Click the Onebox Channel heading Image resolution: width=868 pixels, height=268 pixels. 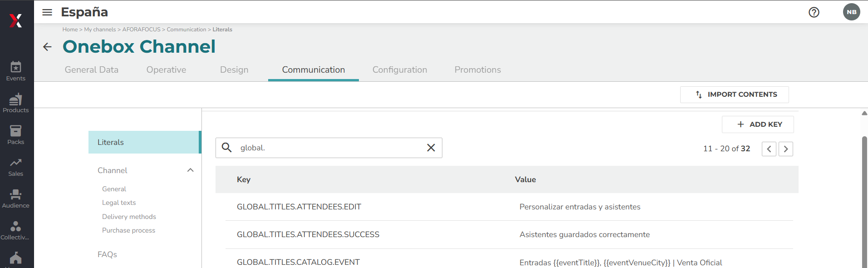click(139, 47)
